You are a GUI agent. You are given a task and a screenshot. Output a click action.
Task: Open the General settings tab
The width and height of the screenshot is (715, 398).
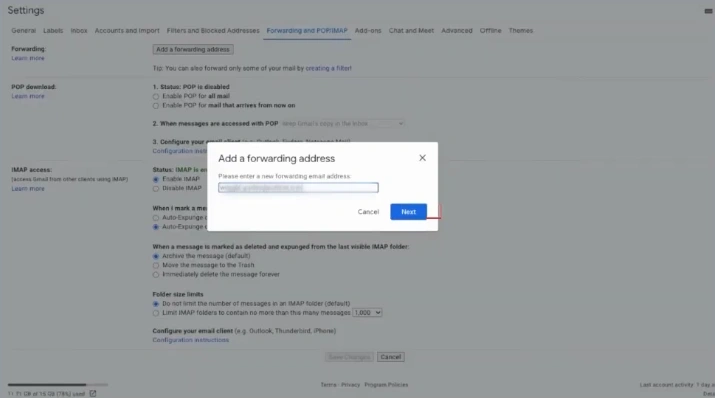click(24, 31)
